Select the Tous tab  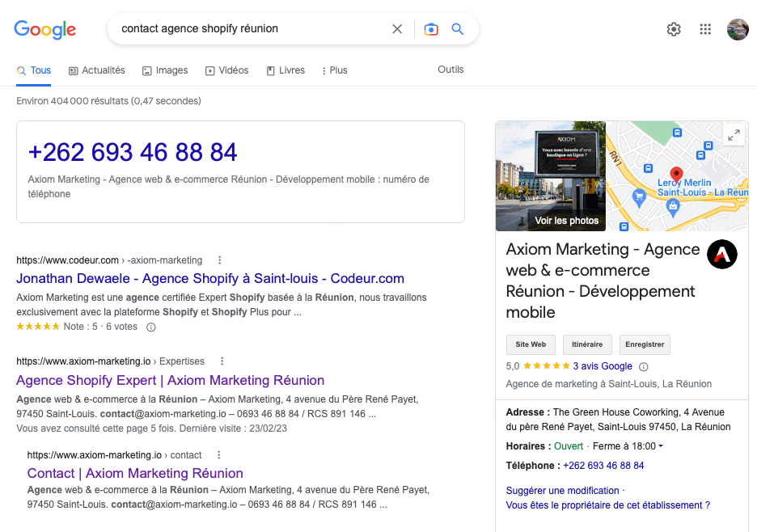pos(33,70)
